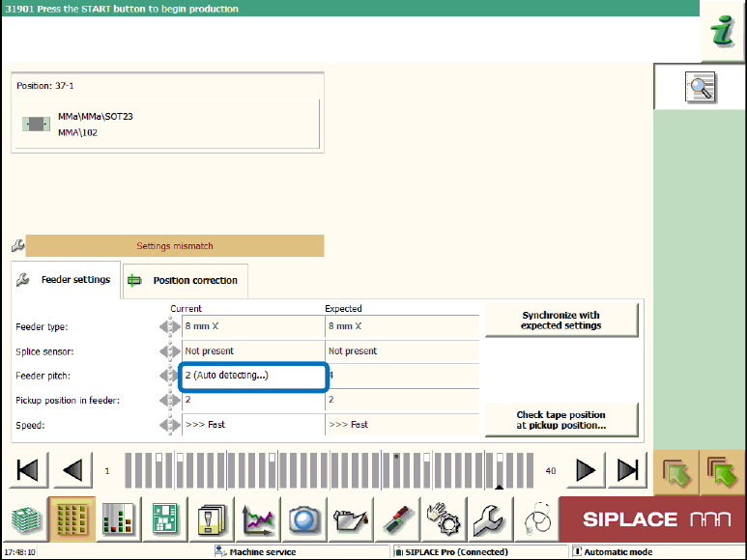Click the 'MMa\MMa\SOT23' component name
Viewport: 747px width, 560px height.
tap(96, 117)
